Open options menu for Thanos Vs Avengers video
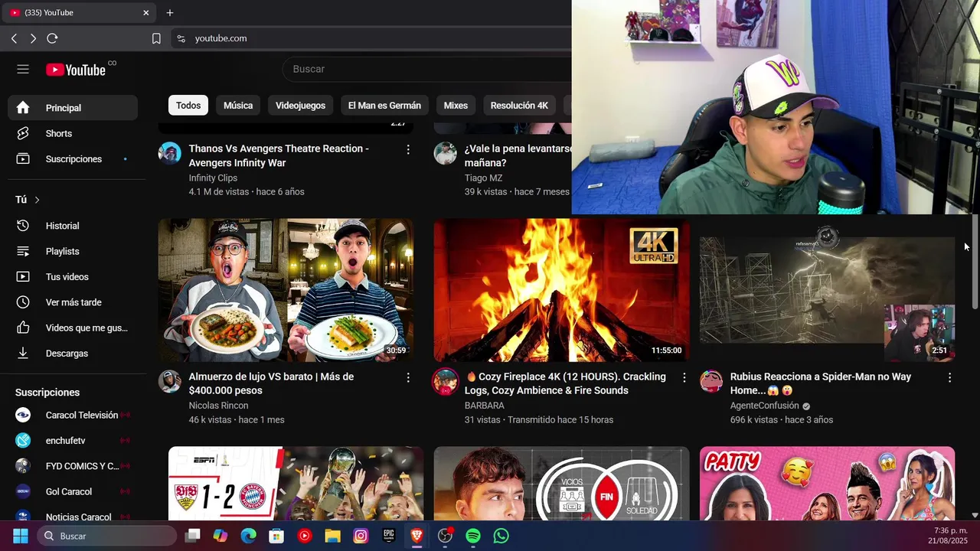Viewport: 980px width, 551px height. (x=408, y=149)
